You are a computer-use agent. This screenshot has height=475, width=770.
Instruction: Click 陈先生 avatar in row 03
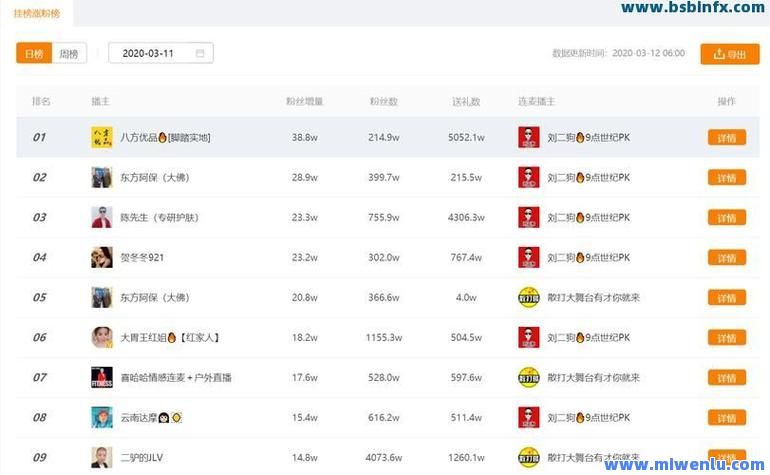click(x=101, y=217)
